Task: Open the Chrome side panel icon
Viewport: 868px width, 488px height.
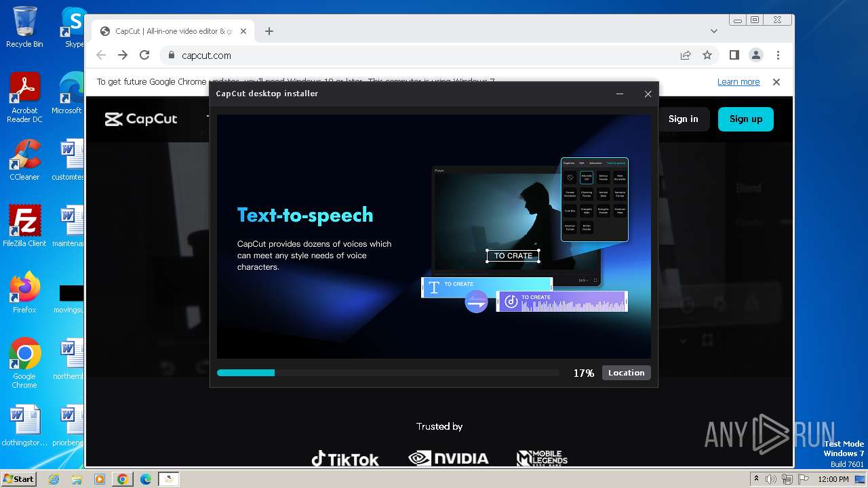Action: click(734, 55)
